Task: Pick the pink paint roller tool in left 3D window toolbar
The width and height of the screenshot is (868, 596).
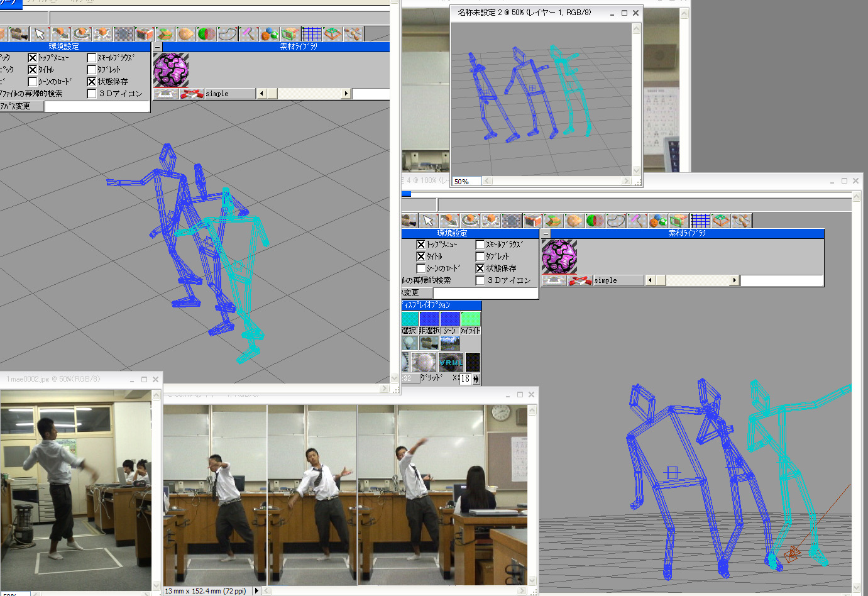Action: pyautogui.click(x=248, y=34)
